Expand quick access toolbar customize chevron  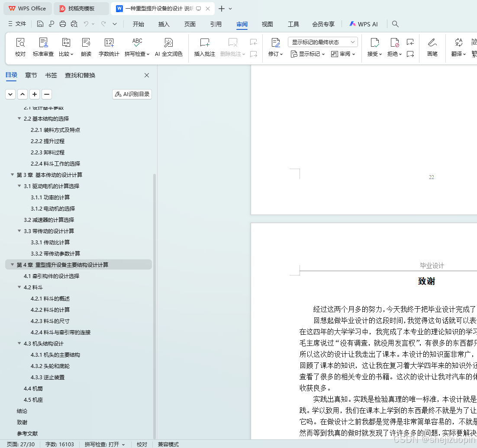115,24
